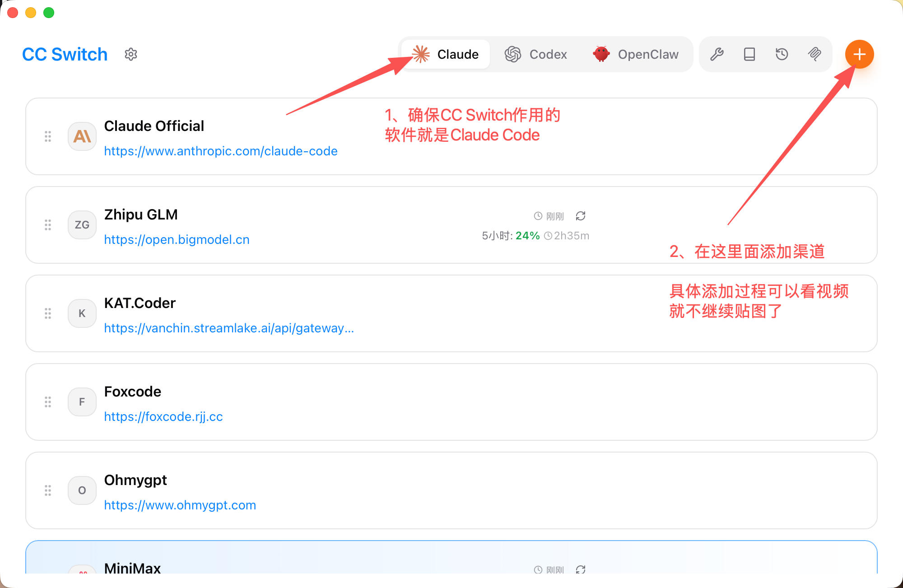Click the drag handle for Foxcode
The width and height of the screenshot is (903, 588).
[x=48, y=402]
